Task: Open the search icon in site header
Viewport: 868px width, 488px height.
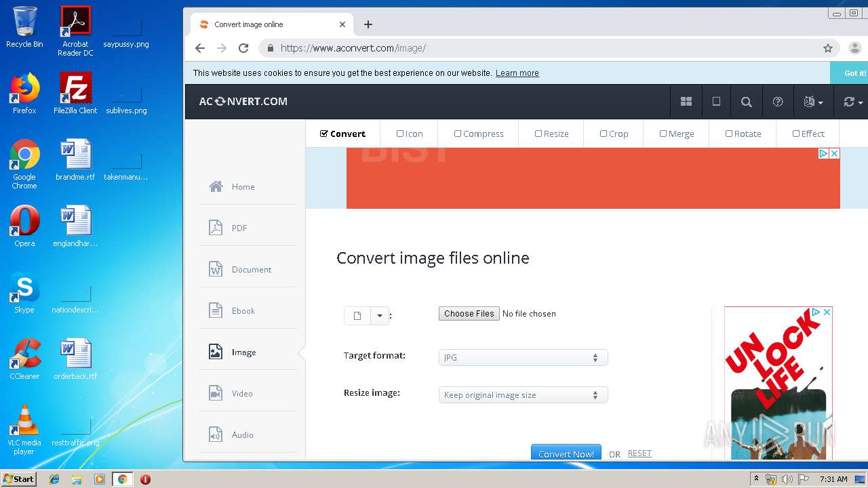Action: pos(747,102)
